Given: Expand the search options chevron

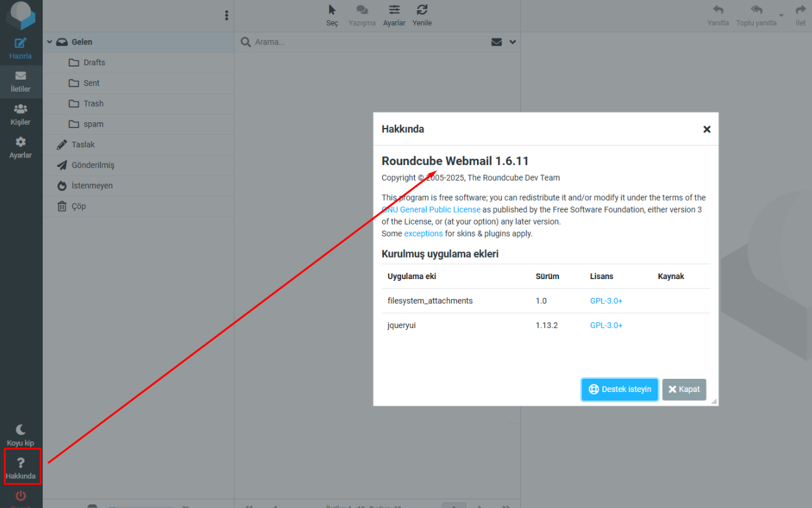Looking at the screenshot, I should click(513, 42).
